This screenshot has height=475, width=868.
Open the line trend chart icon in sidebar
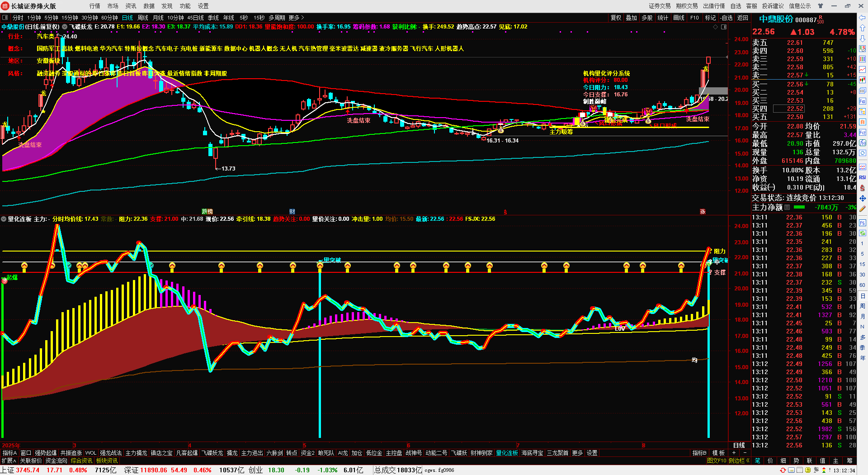(863, 69)
